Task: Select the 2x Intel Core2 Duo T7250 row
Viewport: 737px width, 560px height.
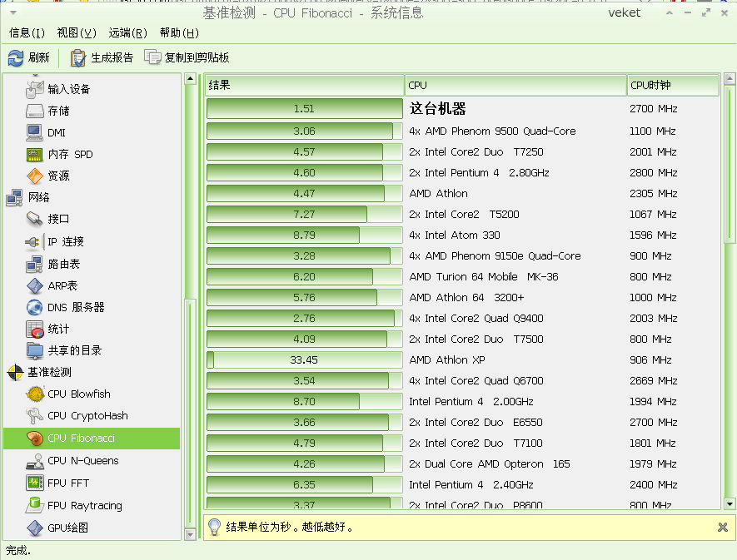Action: coord(462,151)
